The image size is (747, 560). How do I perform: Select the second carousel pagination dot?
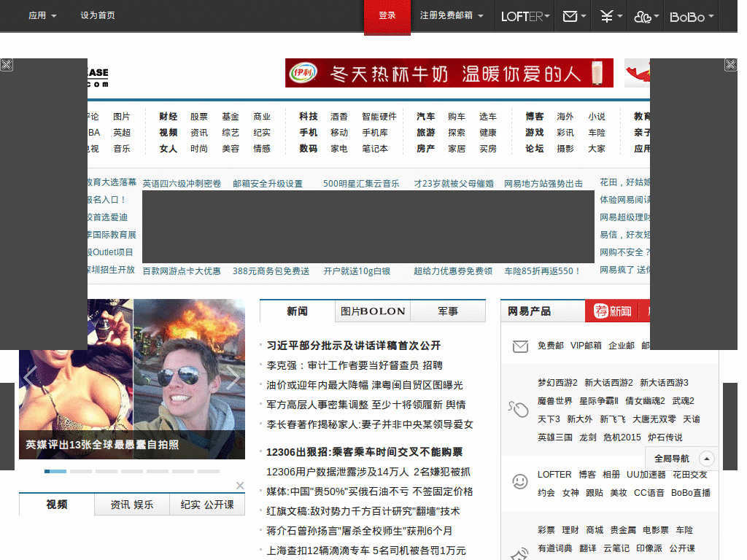click(x=80, y=471)
